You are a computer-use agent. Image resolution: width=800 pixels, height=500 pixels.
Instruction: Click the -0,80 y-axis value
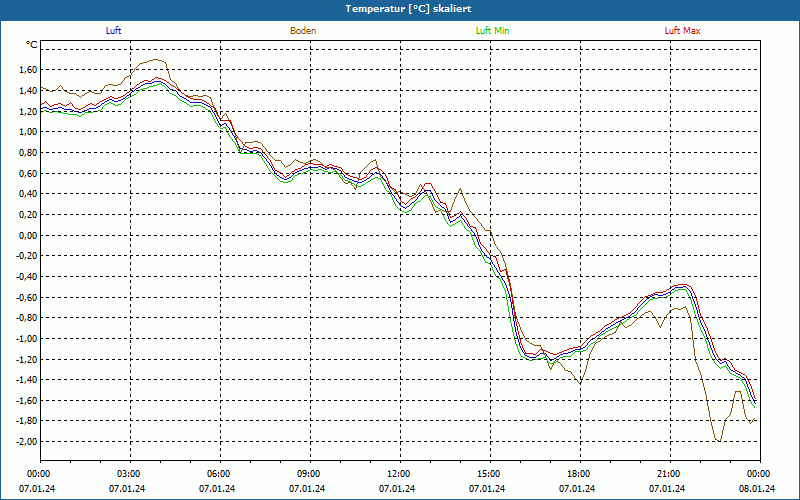coord(28,317)
